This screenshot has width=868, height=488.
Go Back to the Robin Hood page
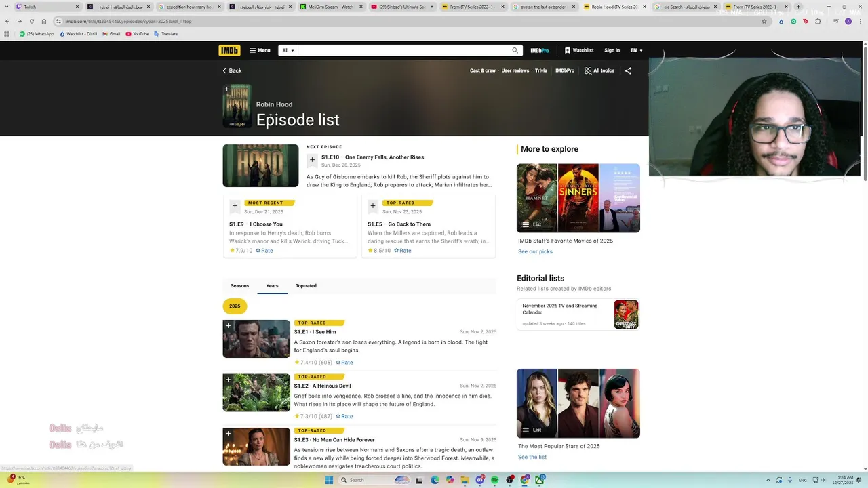tap(232, 70)
